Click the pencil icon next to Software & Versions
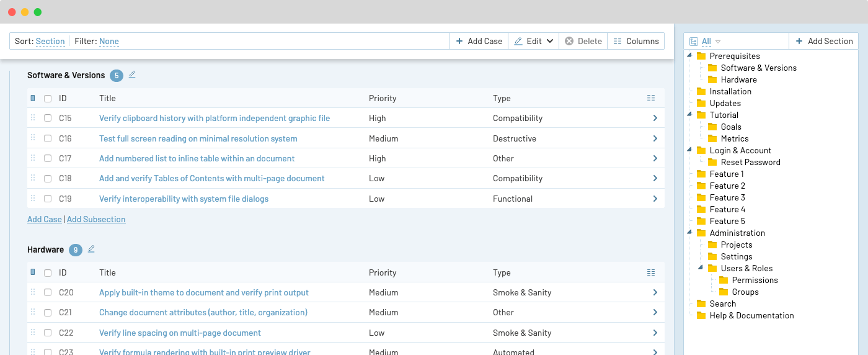Screen dimensions: 868x355 point(132,74)
